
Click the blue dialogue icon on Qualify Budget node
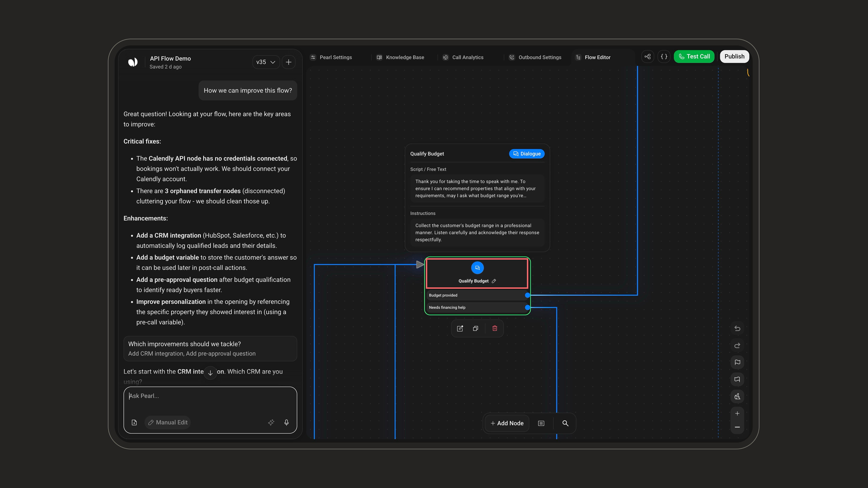tap(477, 268)
